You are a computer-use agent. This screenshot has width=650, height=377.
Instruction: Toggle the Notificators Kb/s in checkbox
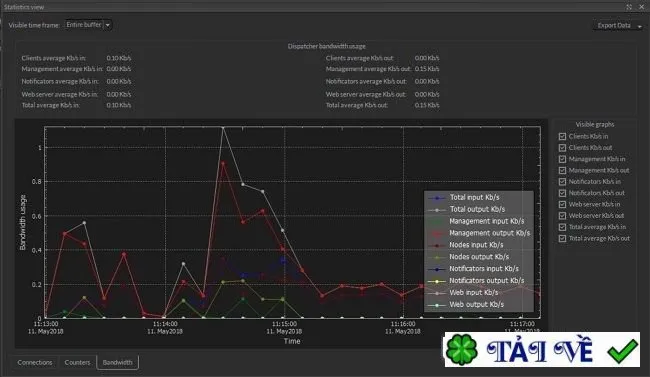[x=562, y=182]
